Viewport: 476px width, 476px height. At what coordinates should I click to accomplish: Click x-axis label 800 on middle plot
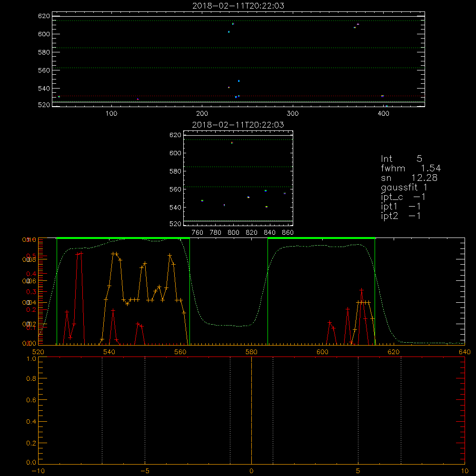tap(233, 233)
